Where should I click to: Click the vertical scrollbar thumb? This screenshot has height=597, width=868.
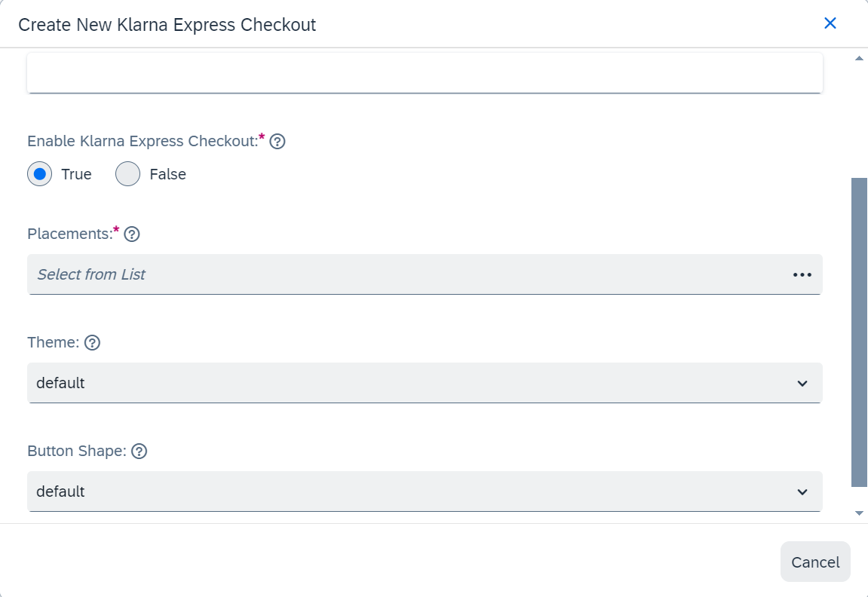pyautogui.click(x=859, y=332)
